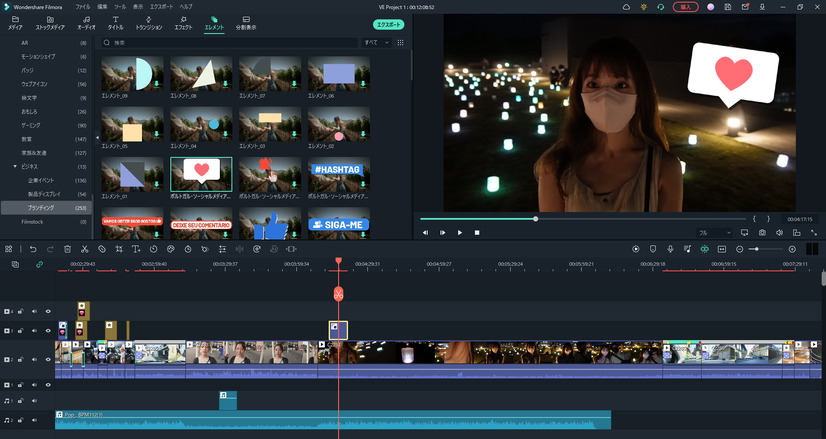
Task: Click the cloud icon in title bar
Action: point(626,7)
